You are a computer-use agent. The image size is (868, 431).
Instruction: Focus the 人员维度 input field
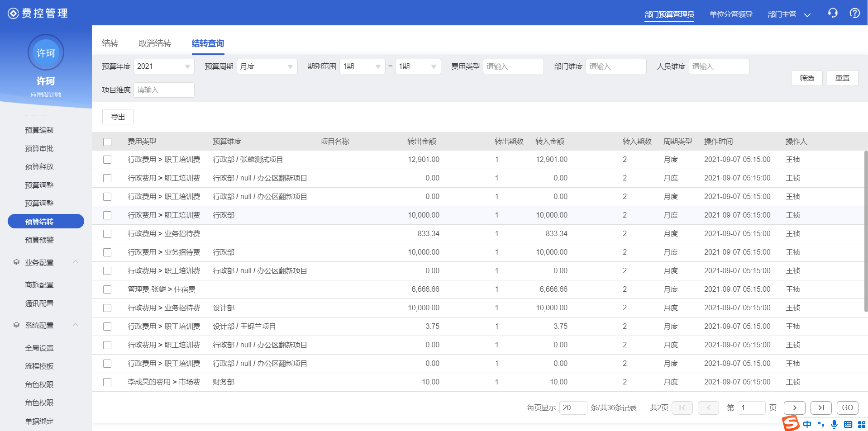(719, 66)
